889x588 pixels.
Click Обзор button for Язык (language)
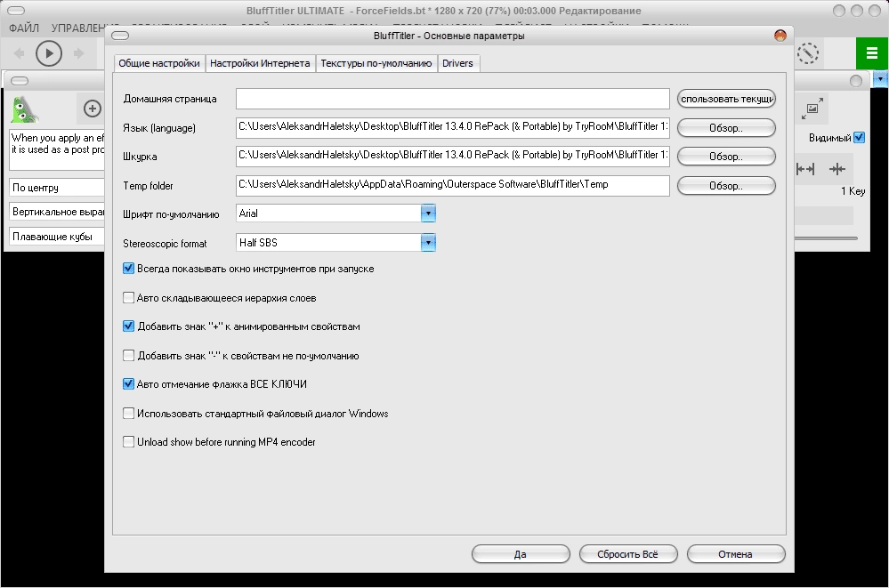coord(726,128)
